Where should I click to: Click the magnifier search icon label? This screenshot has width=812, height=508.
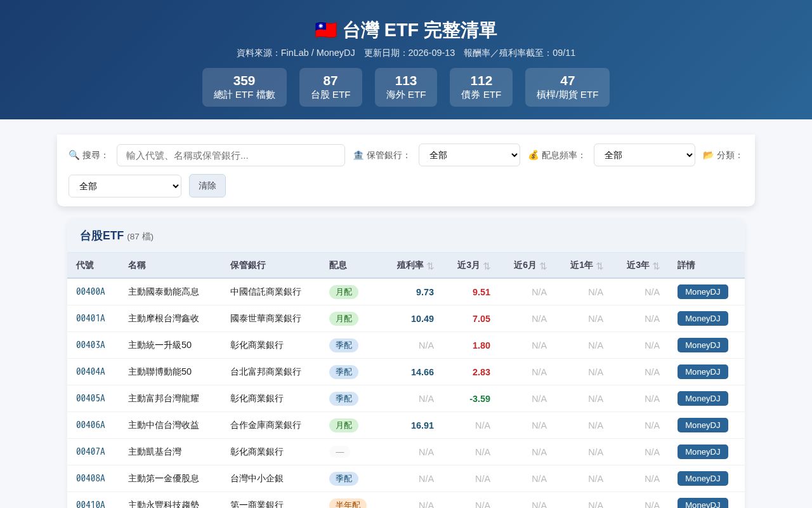(x=74, y=155)
